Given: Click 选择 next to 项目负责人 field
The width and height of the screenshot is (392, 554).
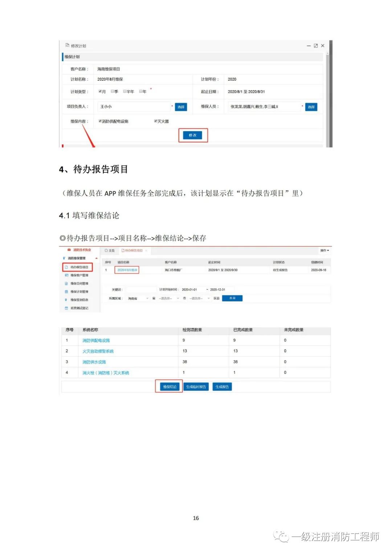Looking at the screenshot, I should tap(181, 107).
